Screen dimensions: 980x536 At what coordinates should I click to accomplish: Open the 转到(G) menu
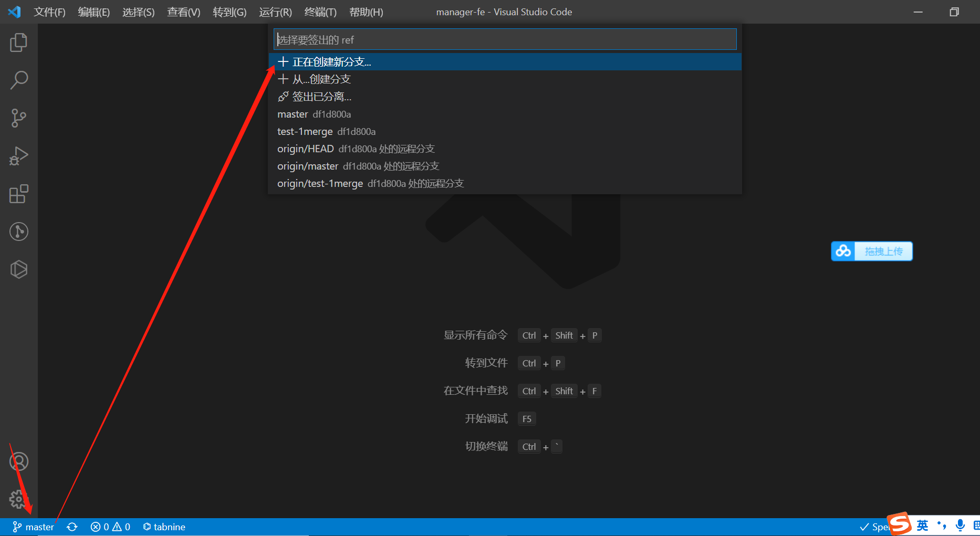(230, 12)
